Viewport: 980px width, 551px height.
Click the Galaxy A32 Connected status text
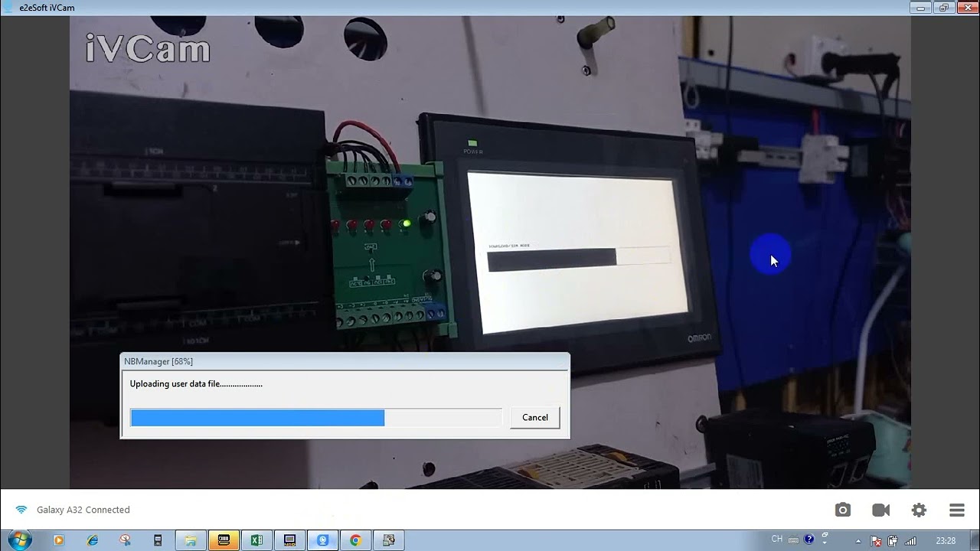point(83,510)
